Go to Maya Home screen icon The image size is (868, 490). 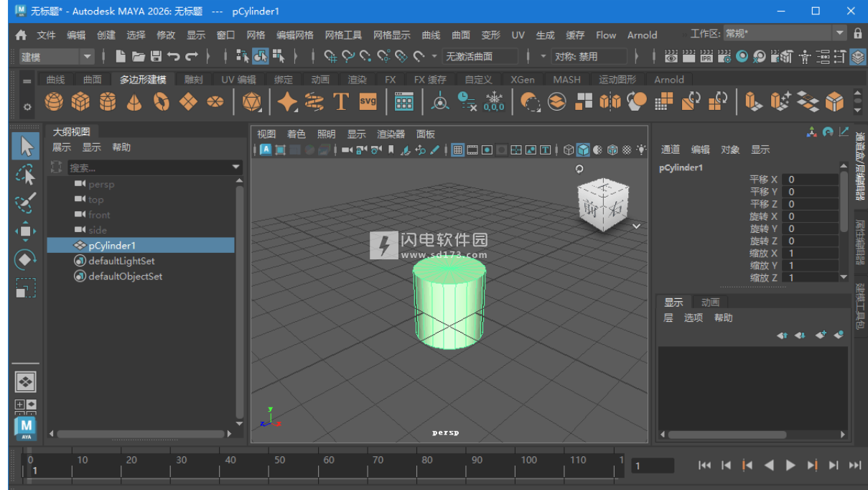pos(21,34)
